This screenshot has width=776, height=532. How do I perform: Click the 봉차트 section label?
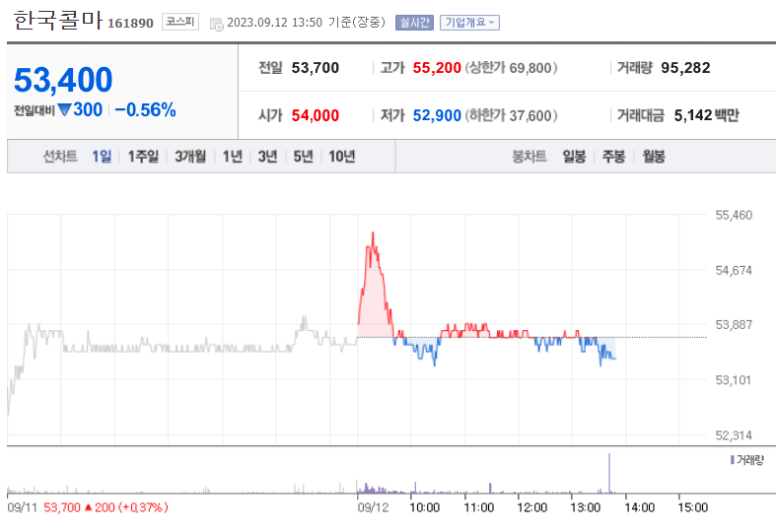click(529, 157)
